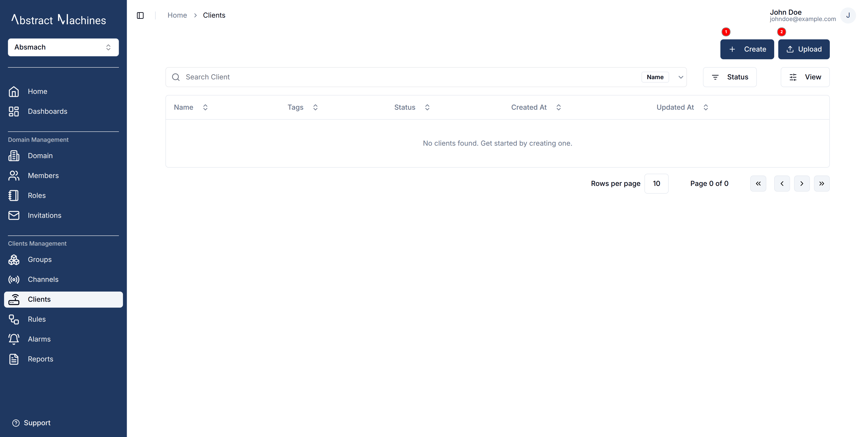Click the Alarms bell icon
The height and width of the screenshot is (437, 868).
pyautogui.click(x=14, y=339)
